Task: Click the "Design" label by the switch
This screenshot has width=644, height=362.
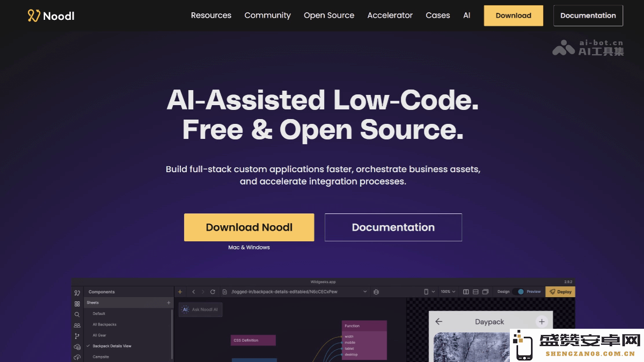Action: [x=503, y=292]
